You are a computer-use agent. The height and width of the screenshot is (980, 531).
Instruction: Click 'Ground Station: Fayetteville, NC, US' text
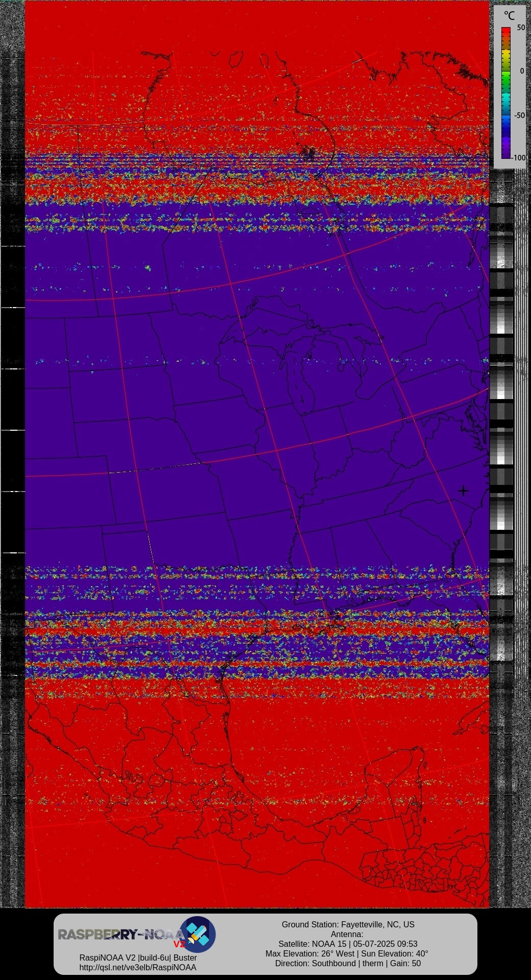coord(348,924)
